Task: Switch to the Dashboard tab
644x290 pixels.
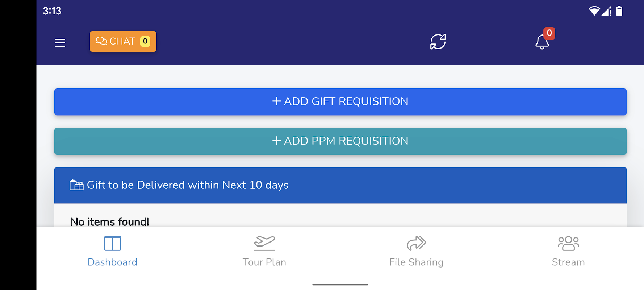Action: click(112, 262)
